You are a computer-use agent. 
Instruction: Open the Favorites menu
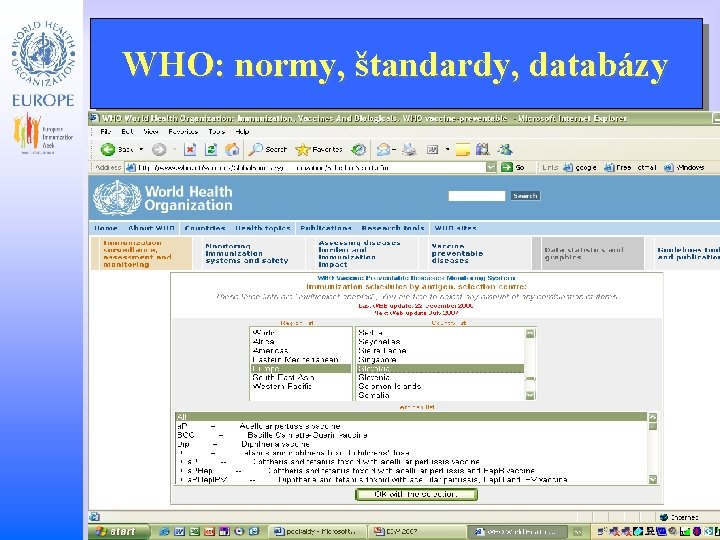tap(183, 131)
